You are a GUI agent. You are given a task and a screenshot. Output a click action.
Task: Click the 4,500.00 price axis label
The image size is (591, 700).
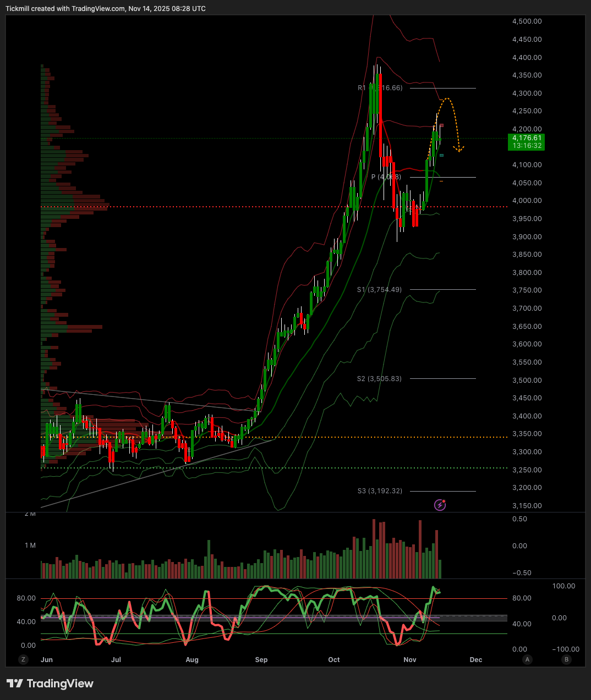[527, 21]
